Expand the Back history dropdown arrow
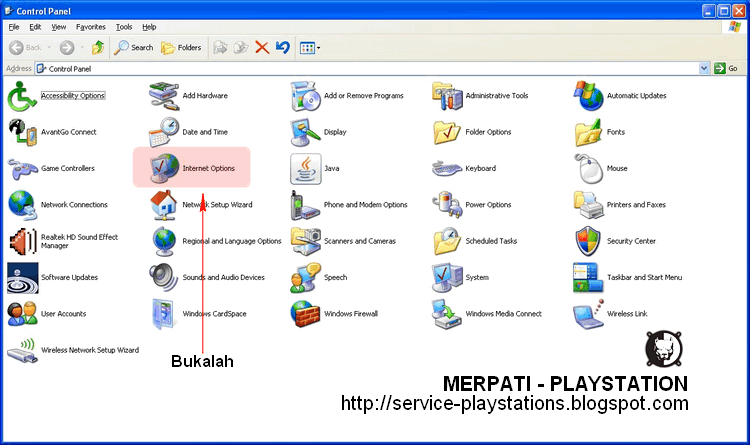 click(x=49, y=47)
